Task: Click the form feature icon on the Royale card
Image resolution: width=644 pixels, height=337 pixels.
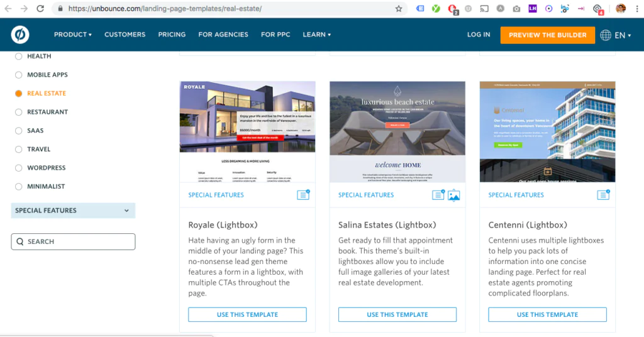Action: point(303,194)
